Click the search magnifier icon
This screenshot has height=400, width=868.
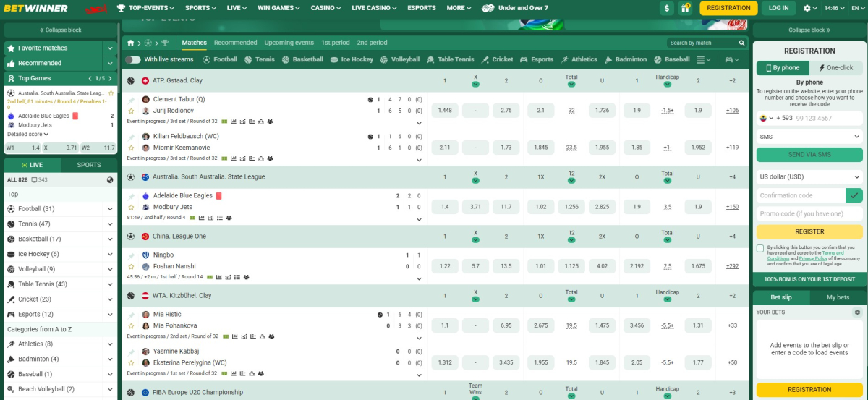(x=742, y=43)
